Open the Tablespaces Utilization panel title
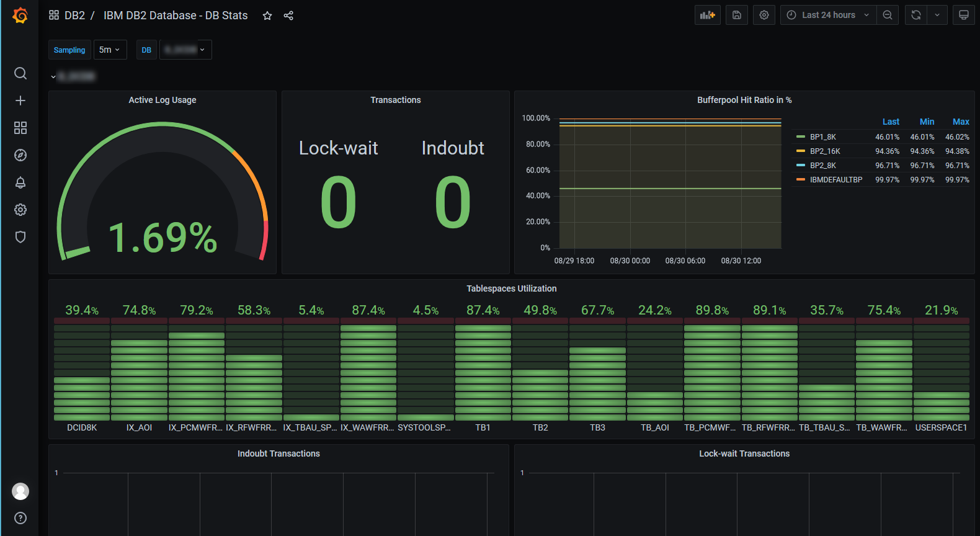This screenshot has width=980, height=536. pyautogui.click(x=512, y=288)
